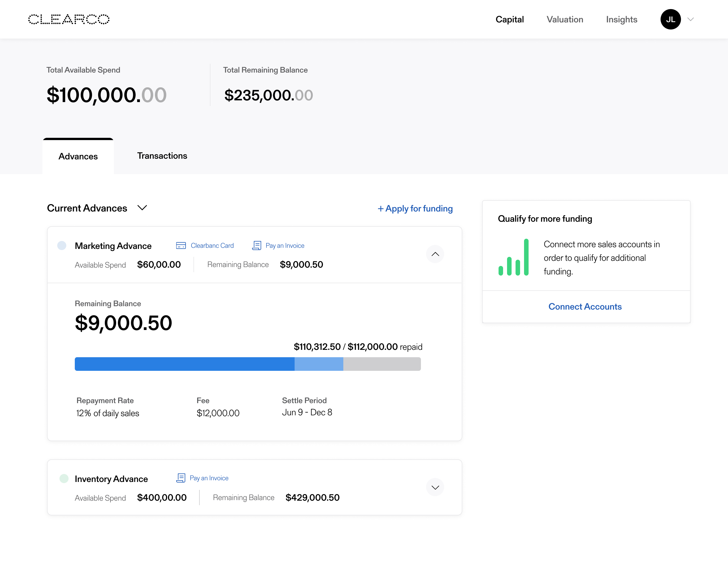This screenshot has width=728, height=567.
Task: Open account menu arrow beside JL
Action: coord(691,19)
